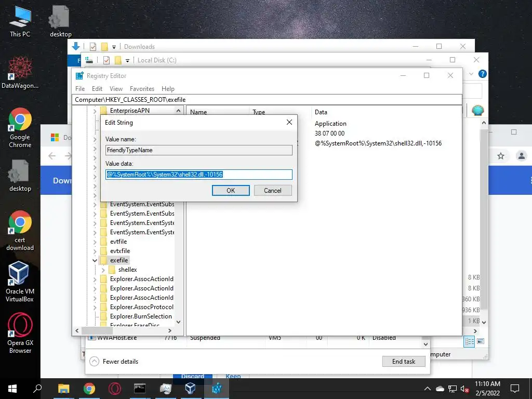Open the View menu in Registry Editor
This screenshot has height=399, width=532.
tap(116, 88)
